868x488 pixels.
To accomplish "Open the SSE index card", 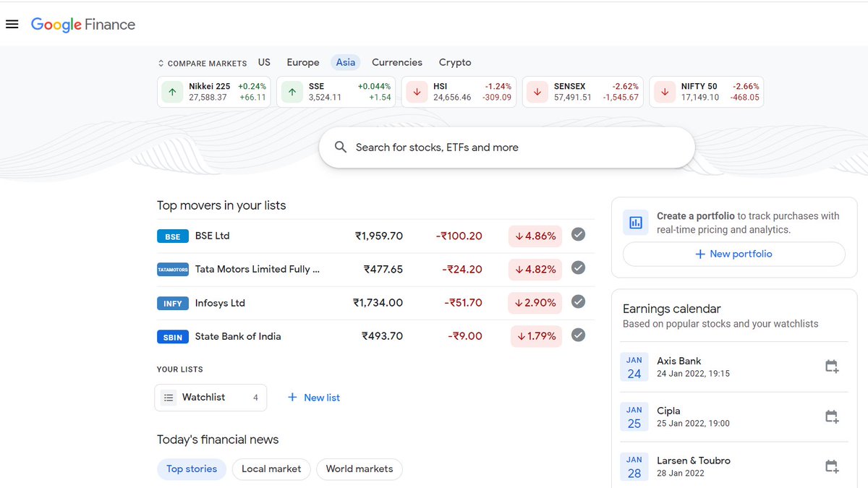I will point(336,92).
